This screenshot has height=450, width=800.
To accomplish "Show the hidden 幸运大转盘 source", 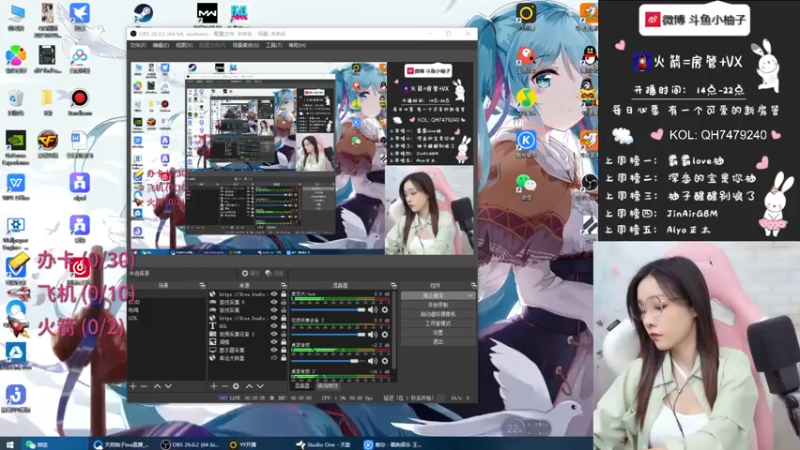I will pyautogui.click(x=274, y=358).
